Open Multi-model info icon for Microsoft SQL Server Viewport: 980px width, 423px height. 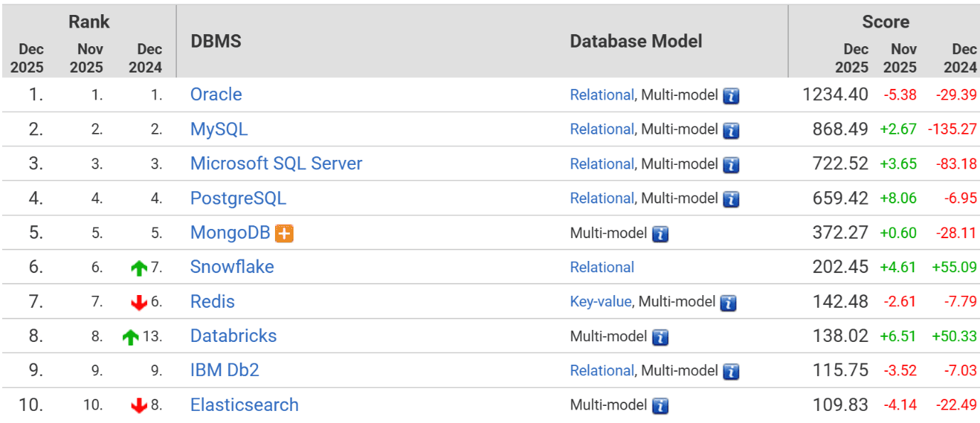point(731,165)
